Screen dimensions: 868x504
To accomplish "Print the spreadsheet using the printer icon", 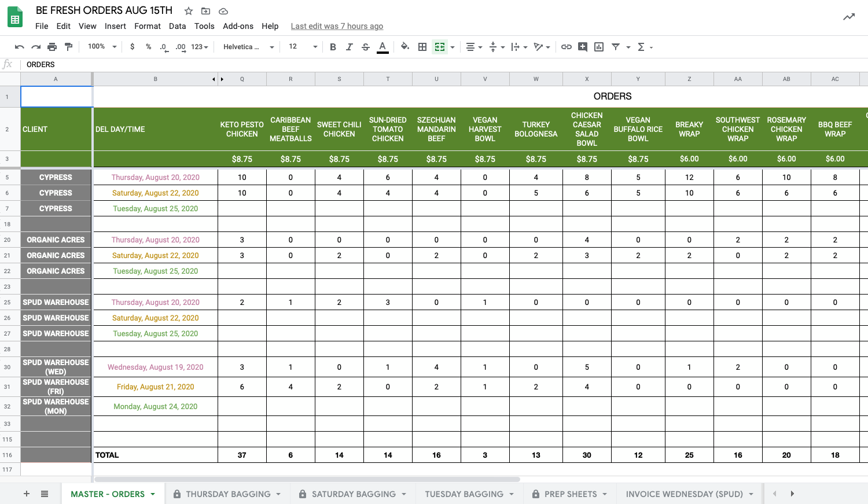I will click(x=52, y=47).
